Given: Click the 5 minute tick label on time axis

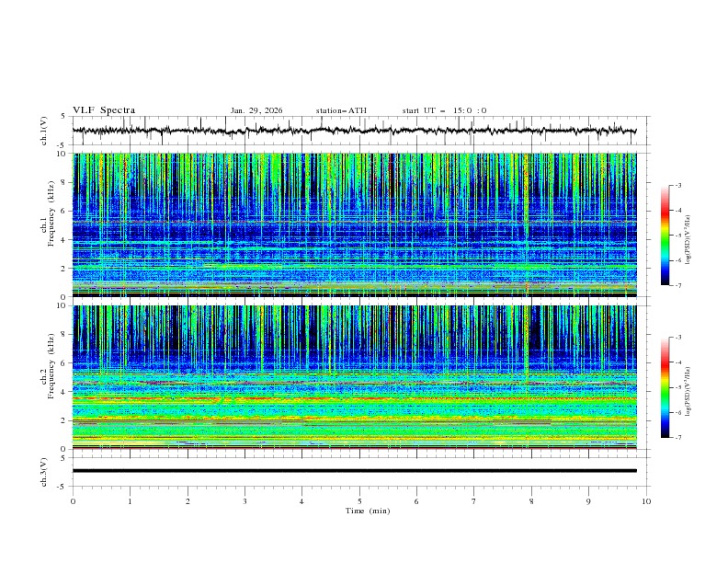Looking at the screenshot, I should coord(359,500).
